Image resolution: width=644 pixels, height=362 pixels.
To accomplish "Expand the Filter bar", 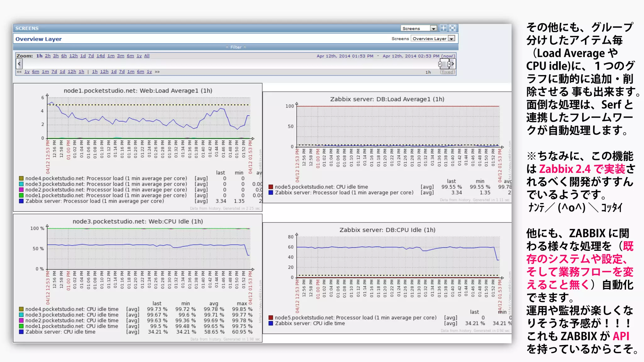I will (236, 47).
